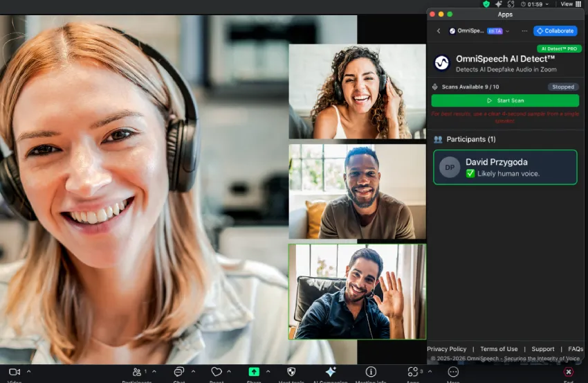The width and height of the screenshot is (588, 383).
Task: Click the microphone icon beside Scans Available
Action: (434, 87)
